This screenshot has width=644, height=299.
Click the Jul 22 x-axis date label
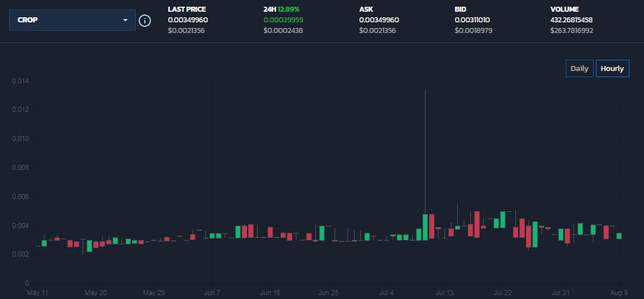503,293
